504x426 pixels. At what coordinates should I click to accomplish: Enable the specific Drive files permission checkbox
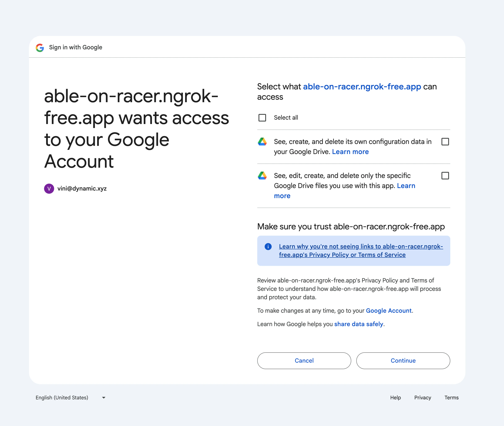[445, 176]
